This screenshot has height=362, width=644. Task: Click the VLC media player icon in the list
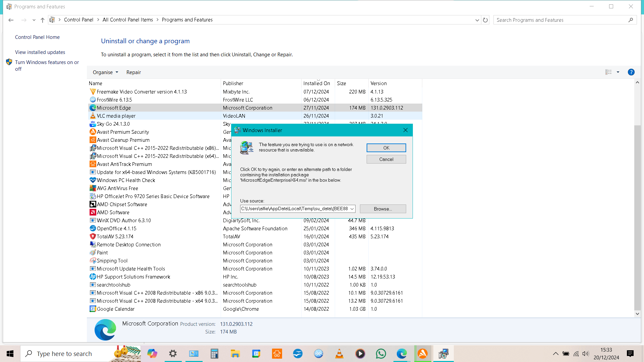tap(93, 116)
